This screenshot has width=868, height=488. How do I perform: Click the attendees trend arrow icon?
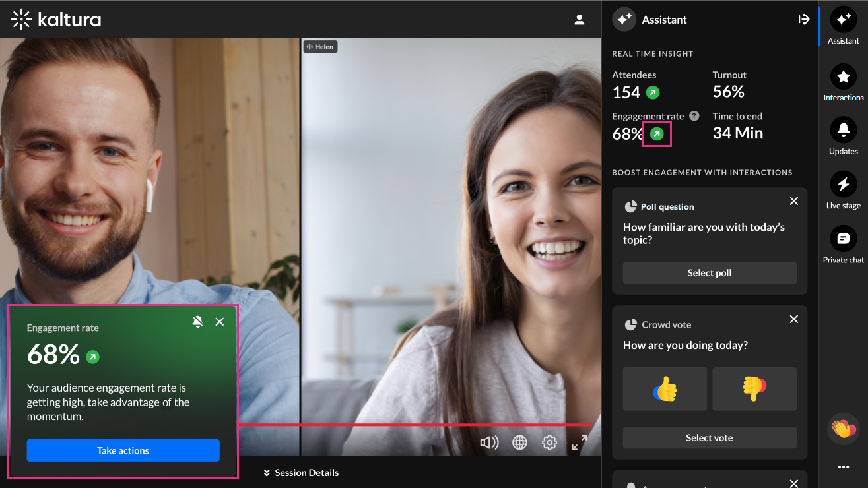point(652,92)
